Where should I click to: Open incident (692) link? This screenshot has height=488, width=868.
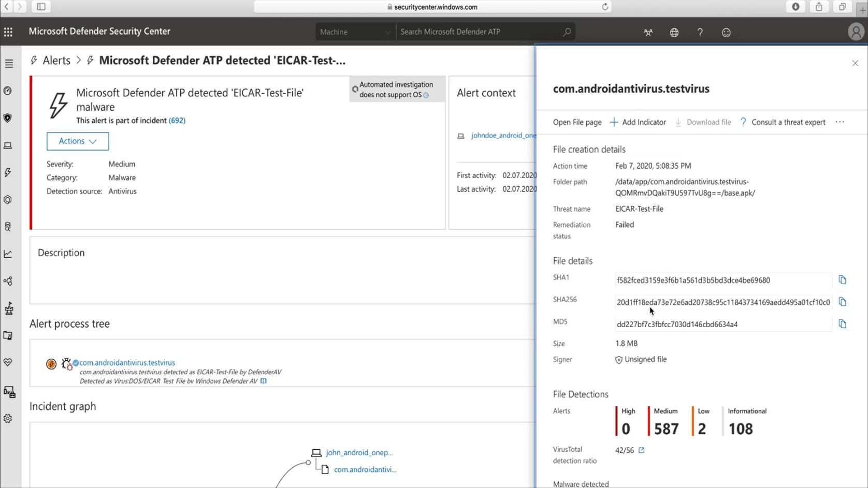click(177, 121)
